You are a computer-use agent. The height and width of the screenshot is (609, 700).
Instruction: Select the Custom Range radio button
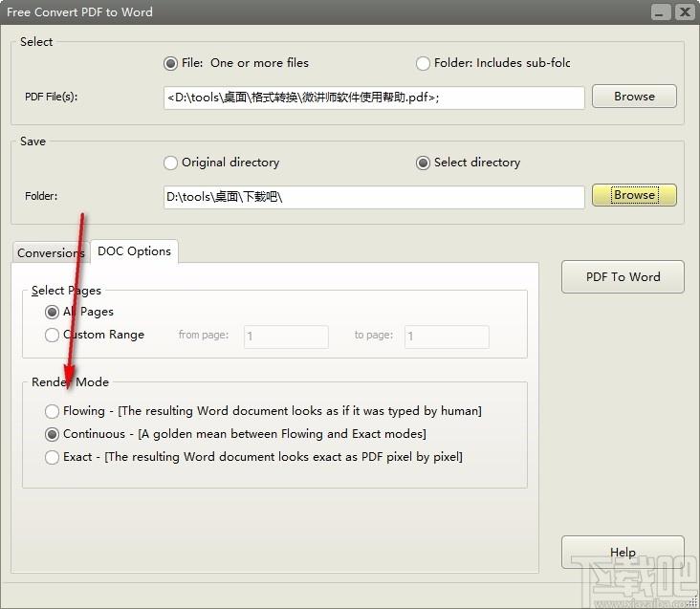coord(52,335)
